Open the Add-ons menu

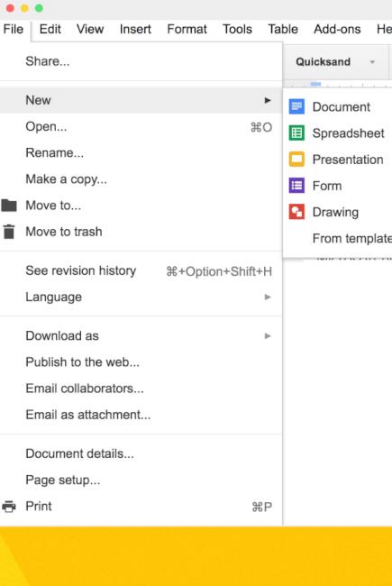point(337,29)
